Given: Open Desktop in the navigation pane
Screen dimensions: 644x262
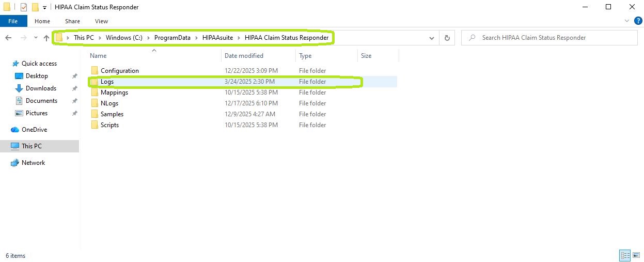Looking at the screenshot, I should click(37, 76).
